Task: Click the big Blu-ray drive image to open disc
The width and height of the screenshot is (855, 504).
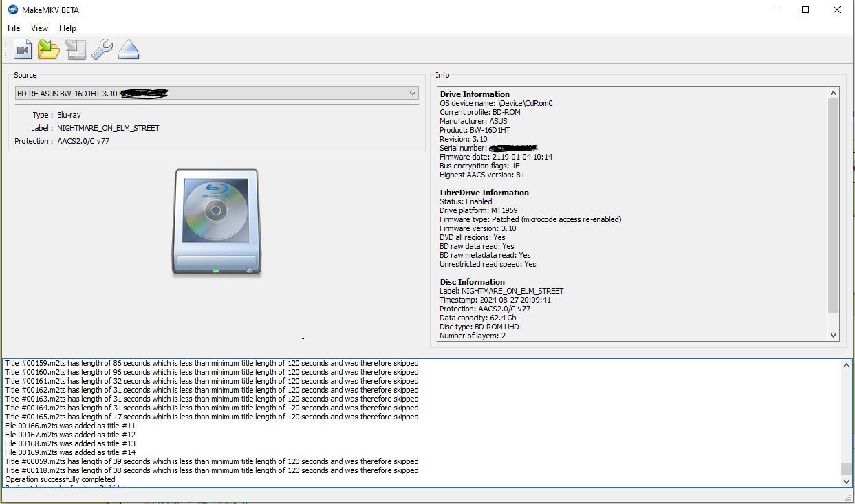Action: click(216, 223)
